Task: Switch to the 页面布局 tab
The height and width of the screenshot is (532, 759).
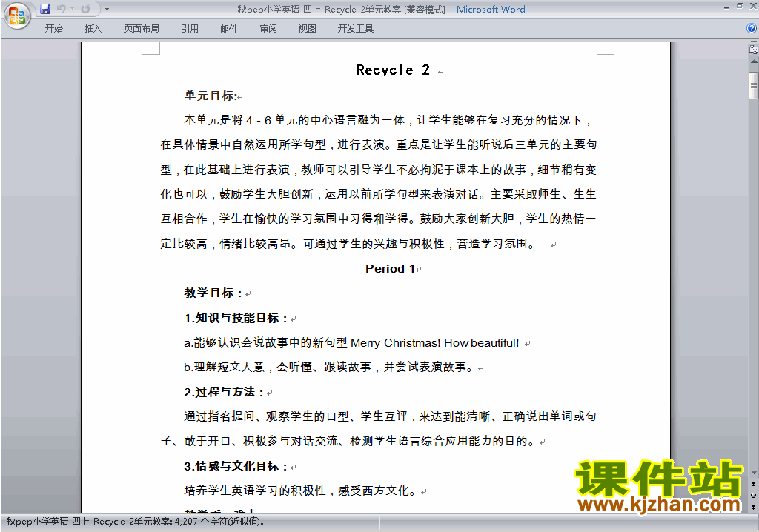Action: point(142,29)
